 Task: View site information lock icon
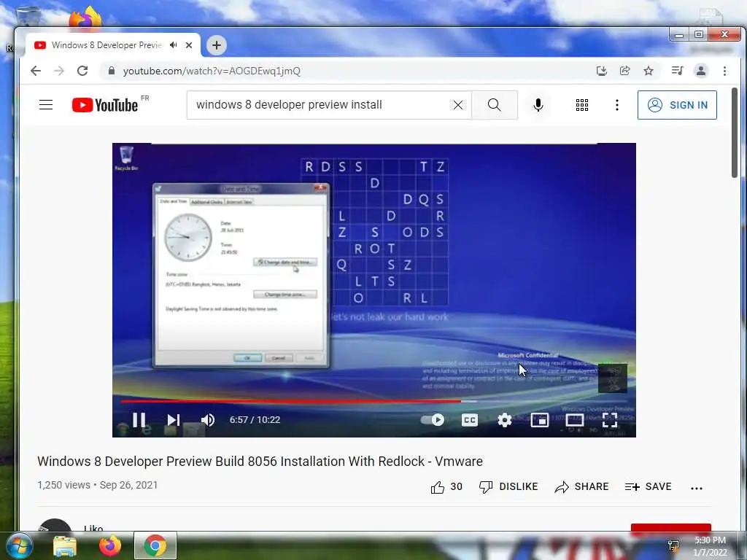pyautogui.click(x=112, y=71)
